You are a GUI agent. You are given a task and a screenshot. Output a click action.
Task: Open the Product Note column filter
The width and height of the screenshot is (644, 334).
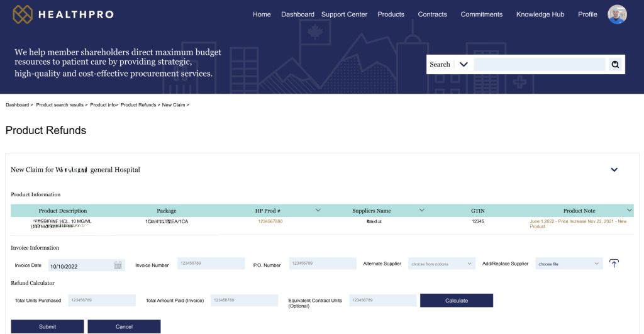629,210
